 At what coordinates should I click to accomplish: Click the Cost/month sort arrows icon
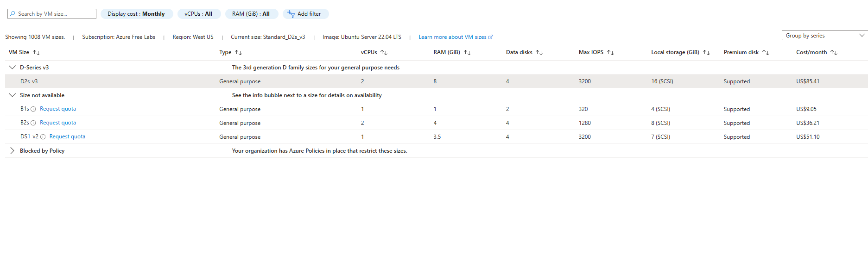click(834, 53)
